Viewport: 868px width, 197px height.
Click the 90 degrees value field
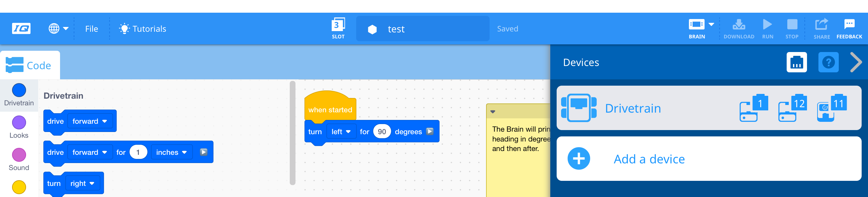click(382, 132)
